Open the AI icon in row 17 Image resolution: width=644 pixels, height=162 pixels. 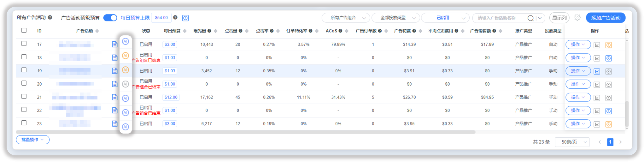click(126, 41)
